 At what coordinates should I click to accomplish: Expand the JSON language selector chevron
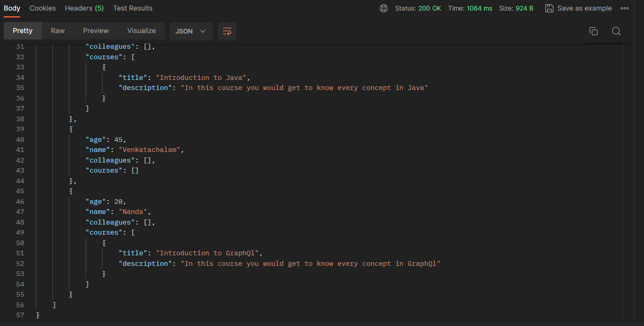click(x=203, y=31)
